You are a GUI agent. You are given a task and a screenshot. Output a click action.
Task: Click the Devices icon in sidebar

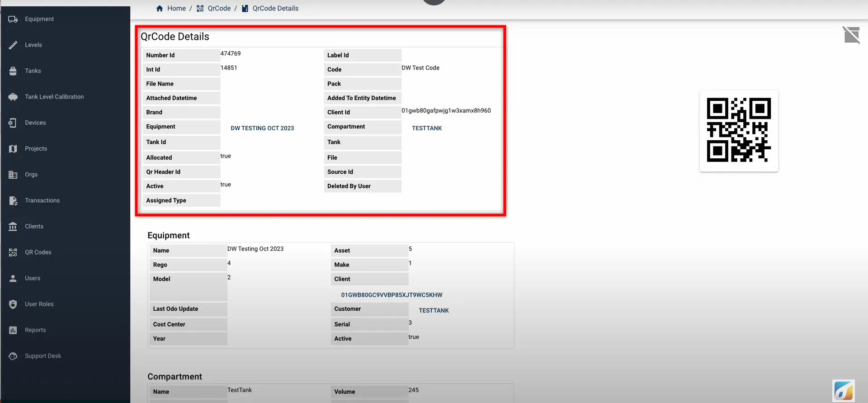(x=13, y=123)
